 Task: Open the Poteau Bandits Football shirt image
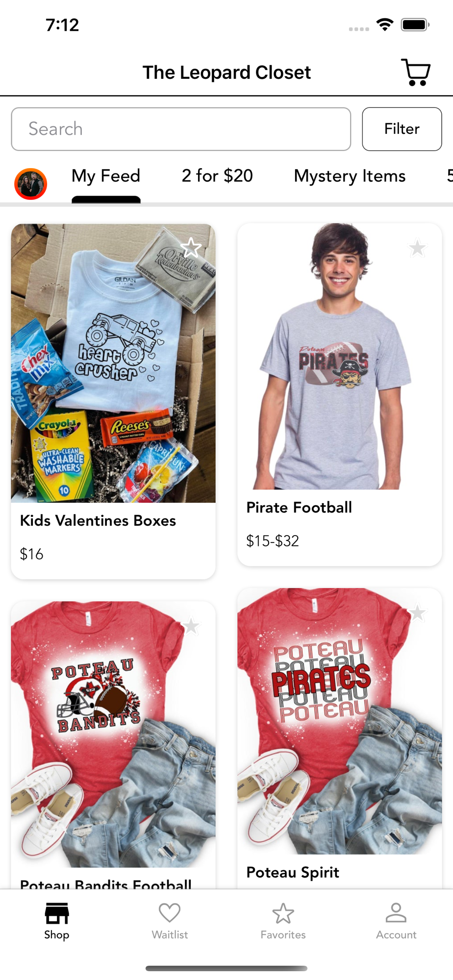[x=113, y=735]
